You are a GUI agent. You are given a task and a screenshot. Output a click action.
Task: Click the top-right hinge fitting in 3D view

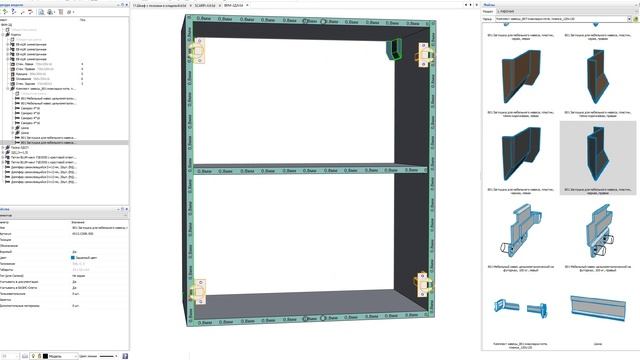pos(425,54)
